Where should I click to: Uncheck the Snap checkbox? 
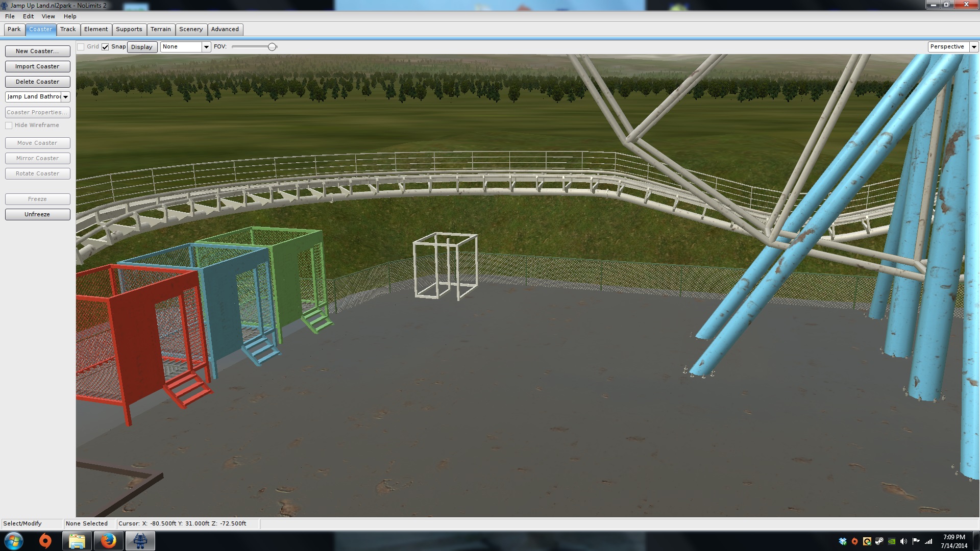pyautogui.click(x=105, y=47)
